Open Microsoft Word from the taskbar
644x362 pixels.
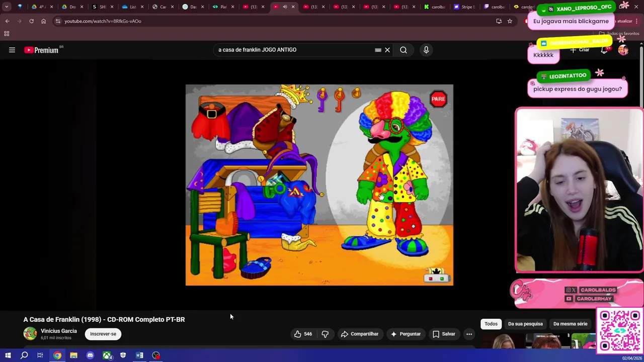[x=139, y=355]
